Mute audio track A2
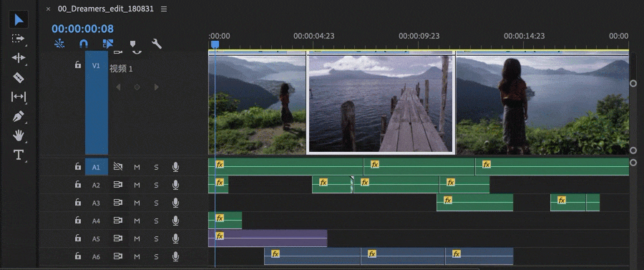This screenshot has width=644, height=270. (137, 185)
